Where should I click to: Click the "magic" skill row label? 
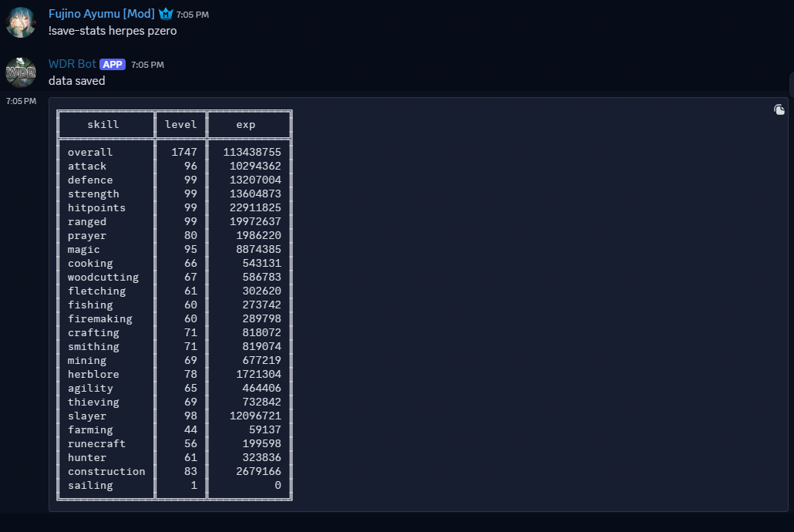84,249
